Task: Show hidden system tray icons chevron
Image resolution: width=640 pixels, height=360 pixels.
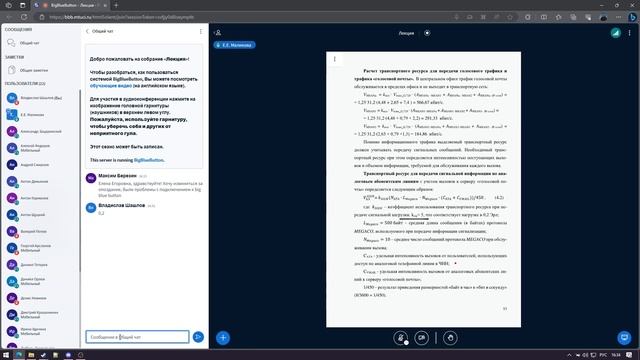Action: [x=569, y=355]
